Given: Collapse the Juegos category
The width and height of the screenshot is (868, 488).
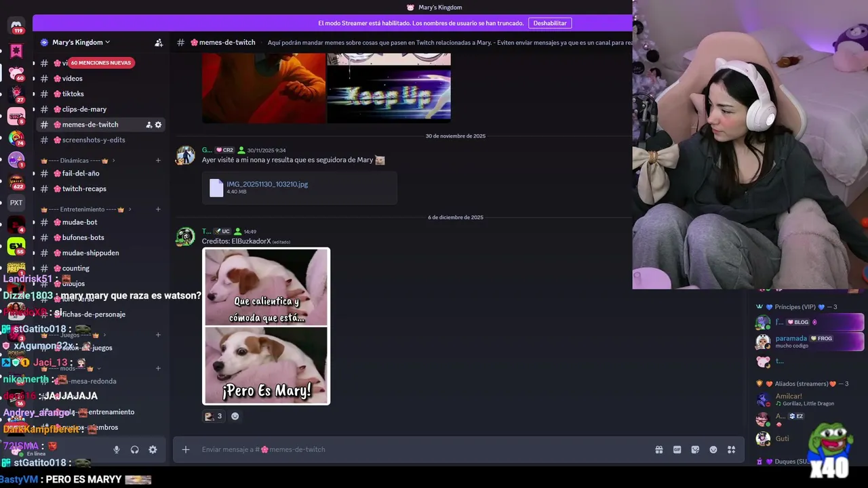Looking at the screenshot, I should [70, 335].
